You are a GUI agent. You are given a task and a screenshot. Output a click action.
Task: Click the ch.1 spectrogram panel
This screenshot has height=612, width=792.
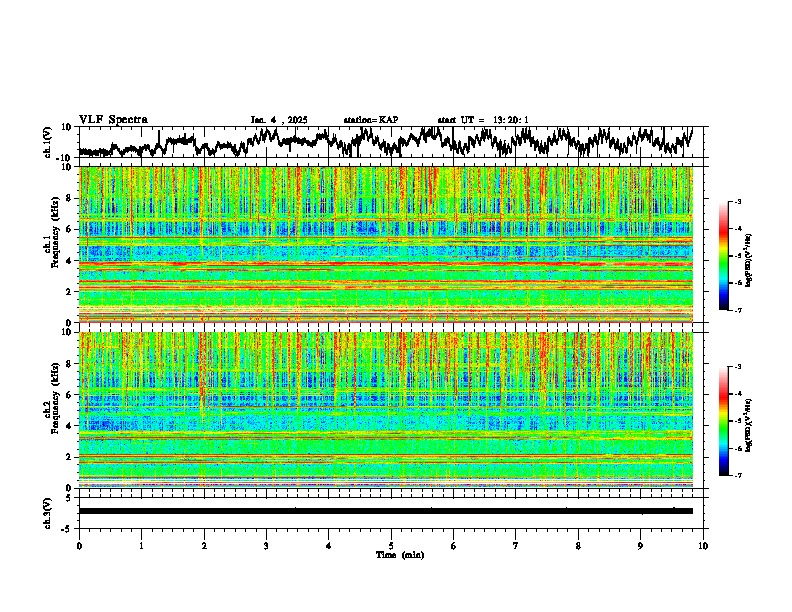(386, 244)
